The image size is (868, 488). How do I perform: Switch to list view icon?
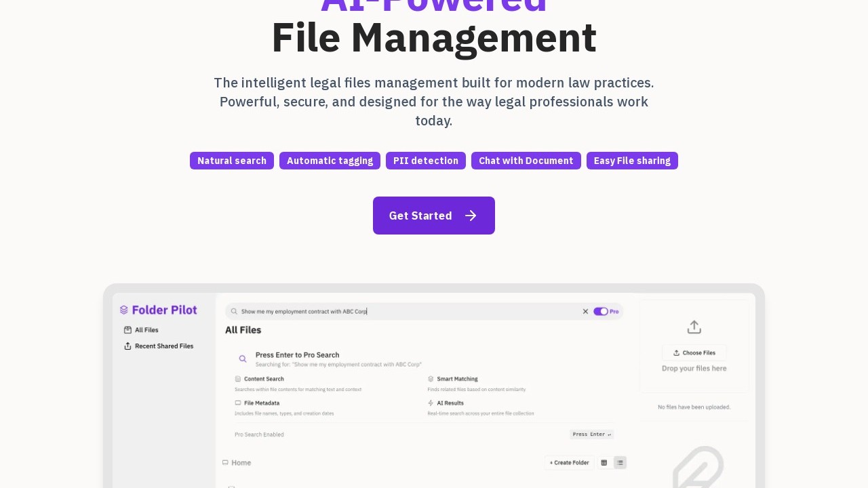(620, 463)
